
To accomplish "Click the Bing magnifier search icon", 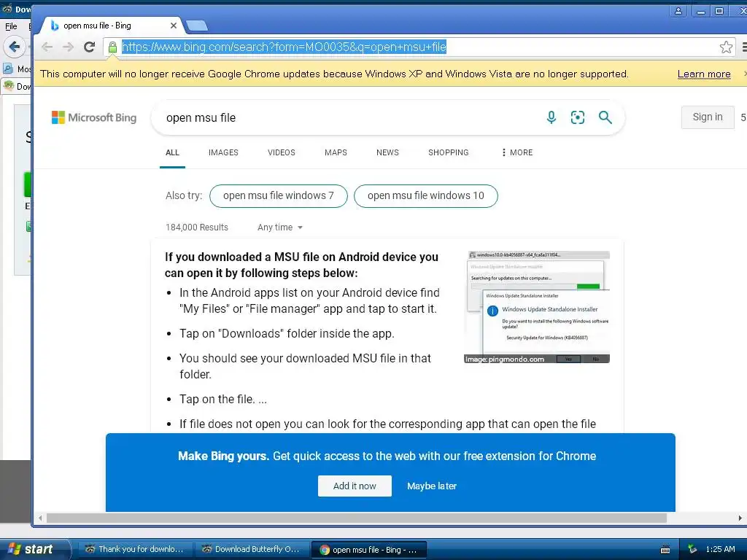I will pos(605,117).
